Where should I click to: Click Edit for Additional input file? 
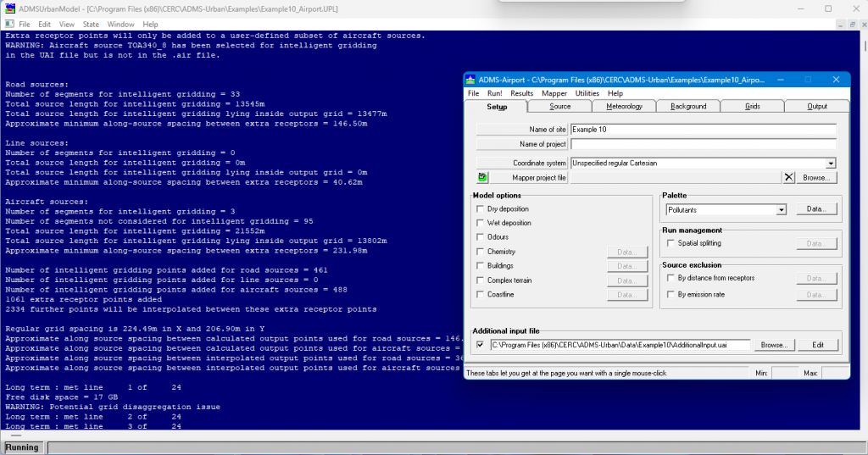coord(818,345)
